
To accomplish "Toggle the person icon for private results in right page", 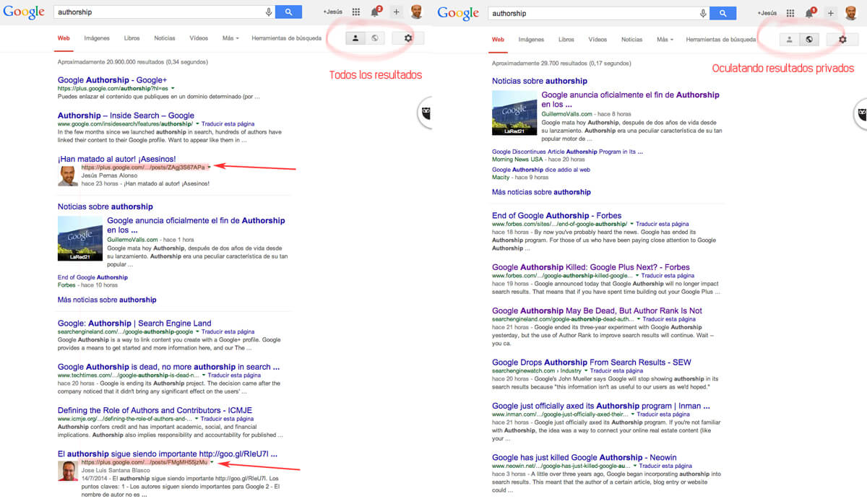I will 789,40.
